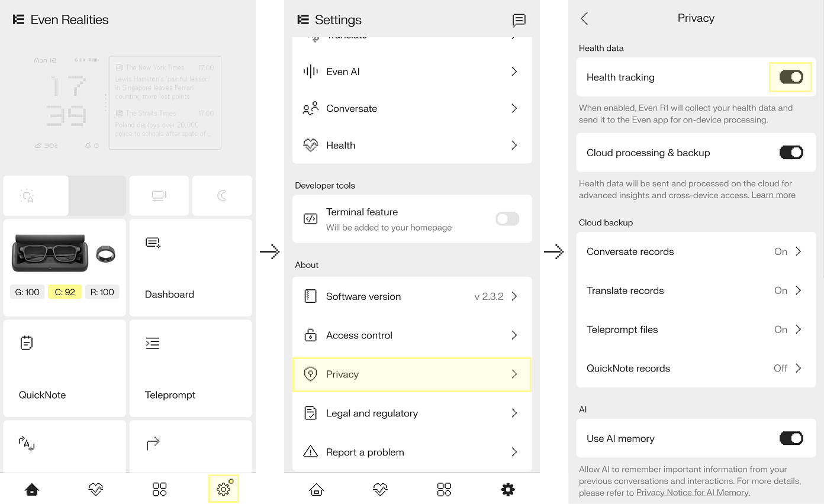Tap health heart icon in Settings bottom bar
The height and width of the screenshot is (504, 824).
pyautogui.click(x=380, y=489)
